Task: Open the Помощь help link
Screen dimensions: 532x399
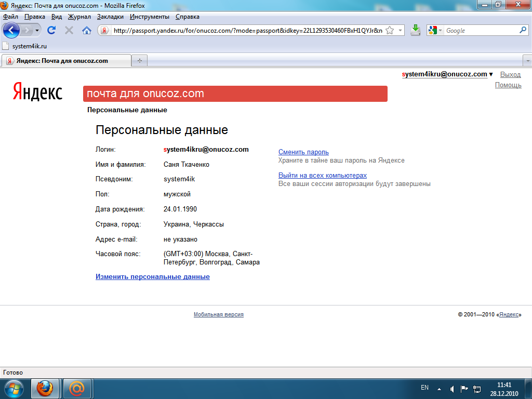Action: point(508,85)
